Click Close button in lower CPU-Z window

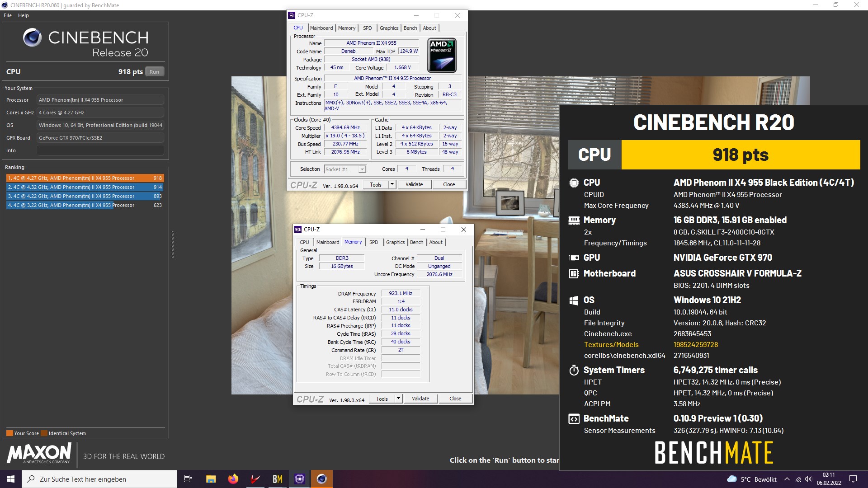point(455,399)
